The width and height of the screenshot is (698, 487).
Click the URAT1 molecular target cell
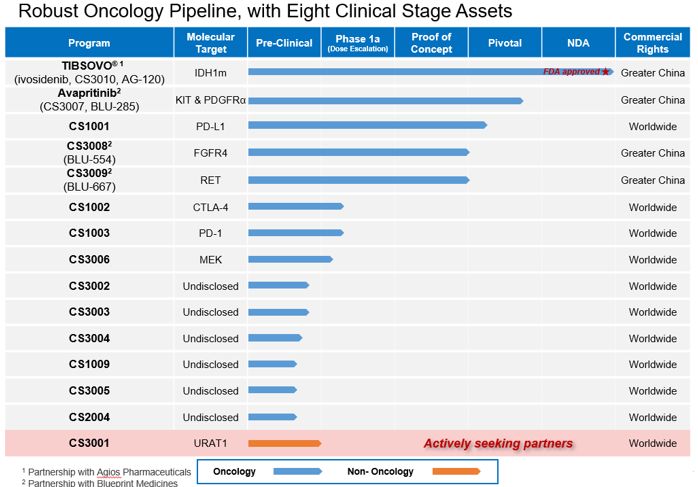(211, 443)
